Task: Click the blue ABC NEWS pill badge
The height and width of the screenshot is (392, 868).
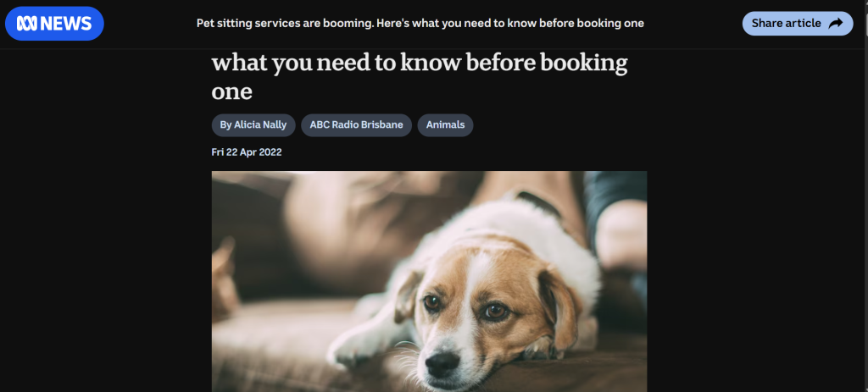Action: pyautogui.click(x=54, y=23)
